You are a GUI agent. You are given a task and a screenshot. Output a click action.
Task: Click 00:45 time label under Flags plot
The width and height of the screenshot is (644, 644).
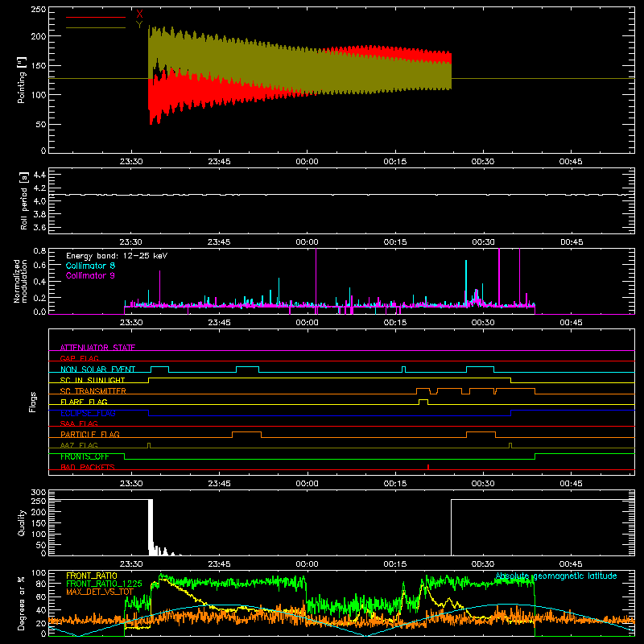571,484
